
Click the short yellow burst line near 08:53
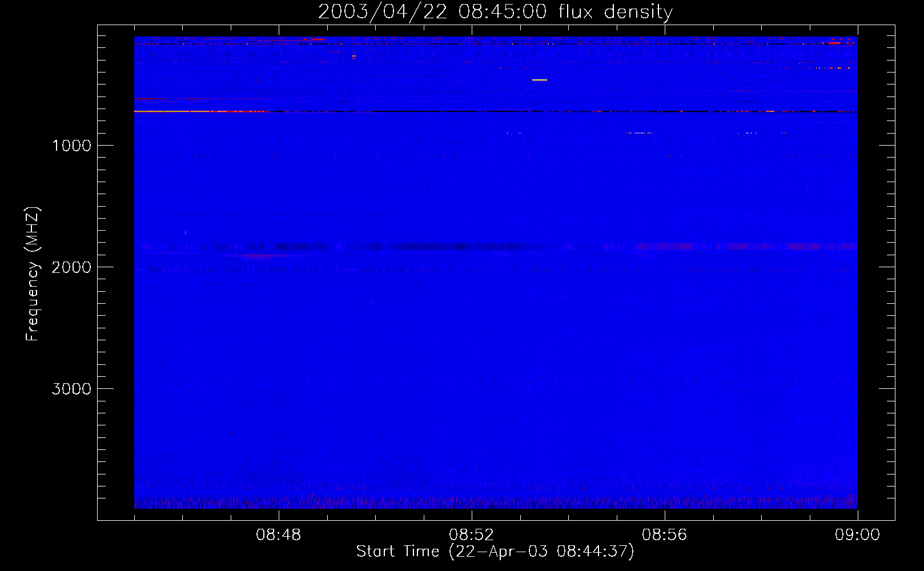click(539, 80)
